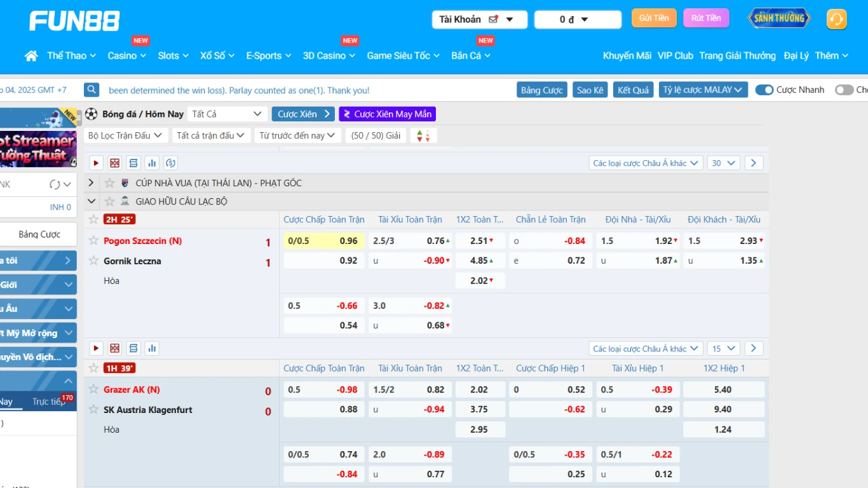Screen dimensions: 868x488
Task: Open the Bộ Lọc Trận Đấu filter dropdown
Action: [125, 135]
